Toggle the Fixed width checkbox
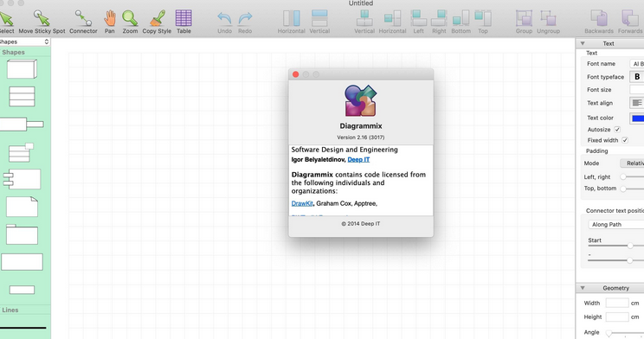The image size is (644, 339). coord(625,140)
